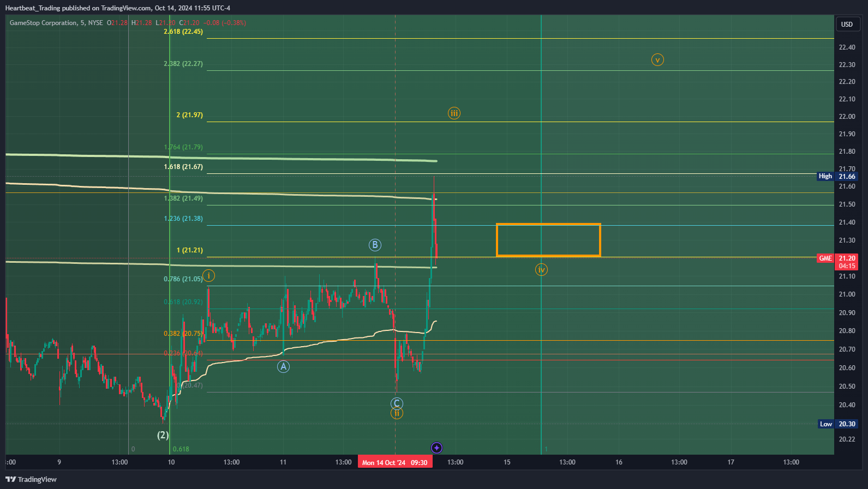Click the date 10 on the time axis
The height and width of the screenshot is (489, 868).
171,462
